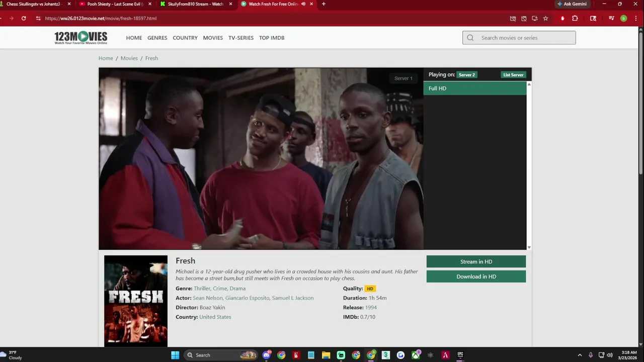Image resolution: width=644 pixels, height=362 pixels.
Task: Click the Server 1 label on the video
Action: (403, 78)
